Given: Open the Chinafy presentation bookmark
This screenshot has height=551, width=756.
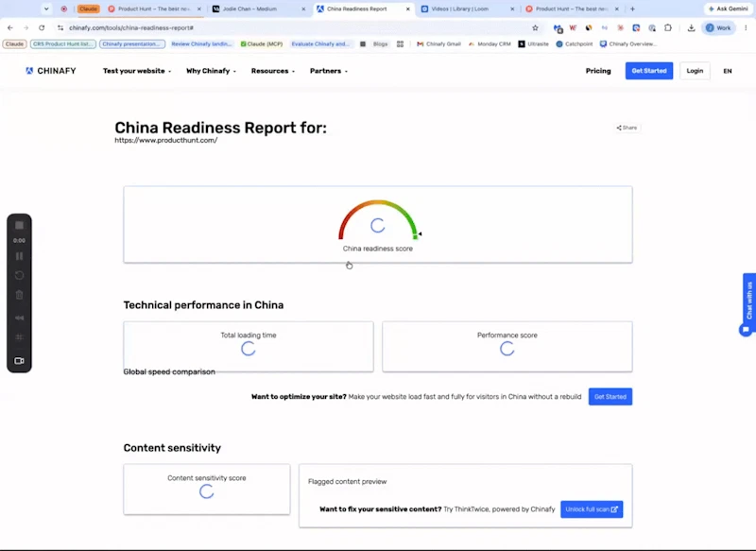Looking at the screenshot, I should click(x=132, y=43).
